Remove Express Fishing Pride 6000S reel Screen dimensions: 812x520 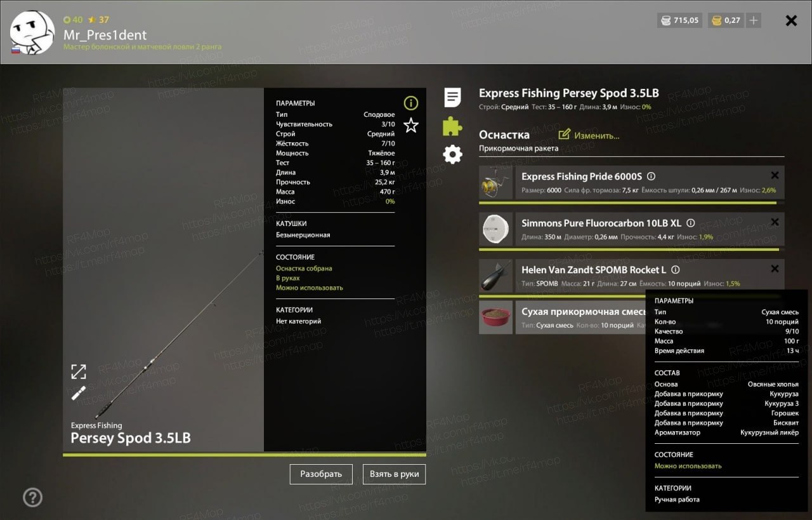[775, 176]
